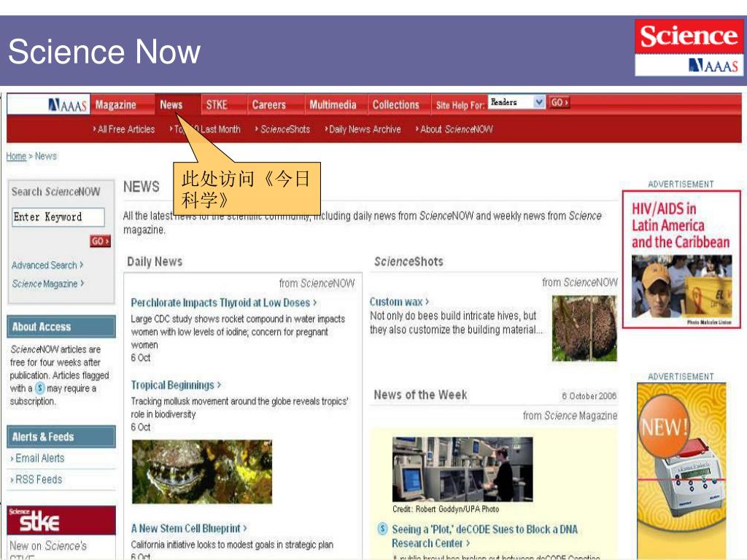Open the Daily News Archive link
Image resolution: width=747 pixels, height=560 pixels.
[363, 129]
